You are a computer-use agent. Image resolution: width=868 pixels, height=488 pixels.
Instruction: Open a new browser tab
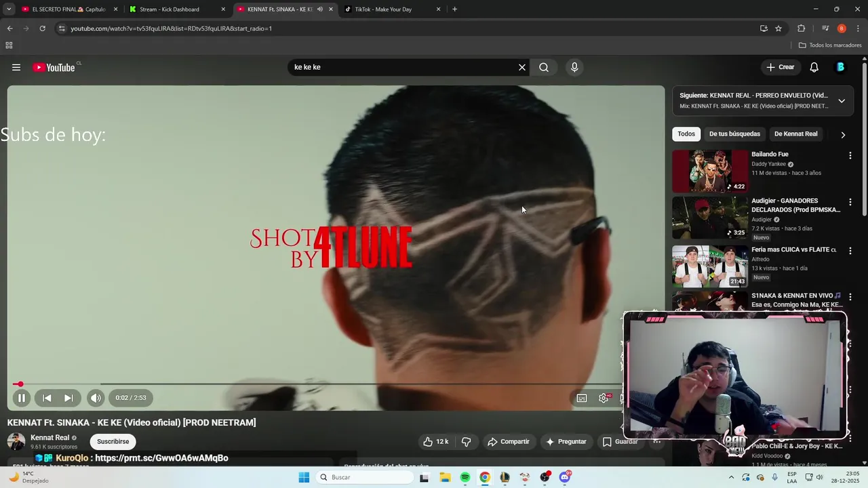454,9
